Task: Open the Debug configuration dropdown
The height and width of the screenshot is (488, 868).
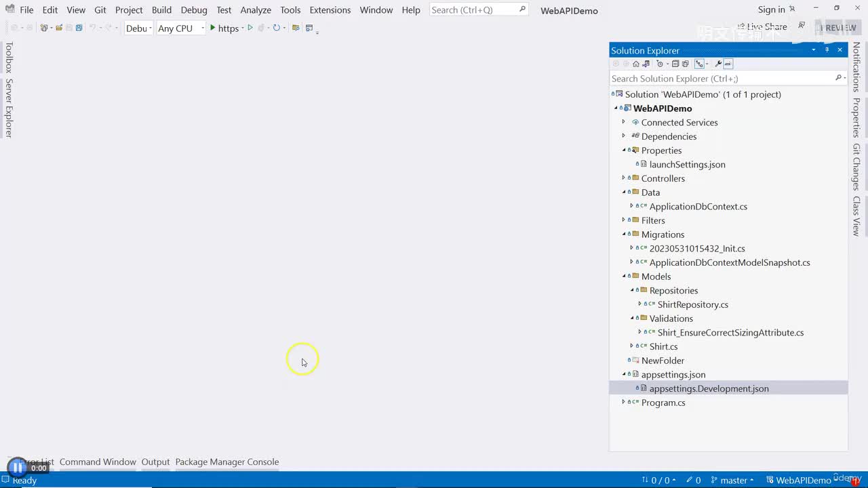Action: pyautogui.click(x=138, y=28)
